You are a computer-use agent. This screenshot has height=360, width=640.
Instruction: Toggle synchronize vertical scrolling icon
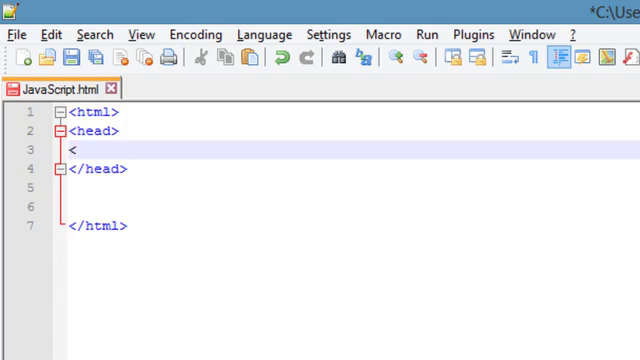tap(453, 57)
